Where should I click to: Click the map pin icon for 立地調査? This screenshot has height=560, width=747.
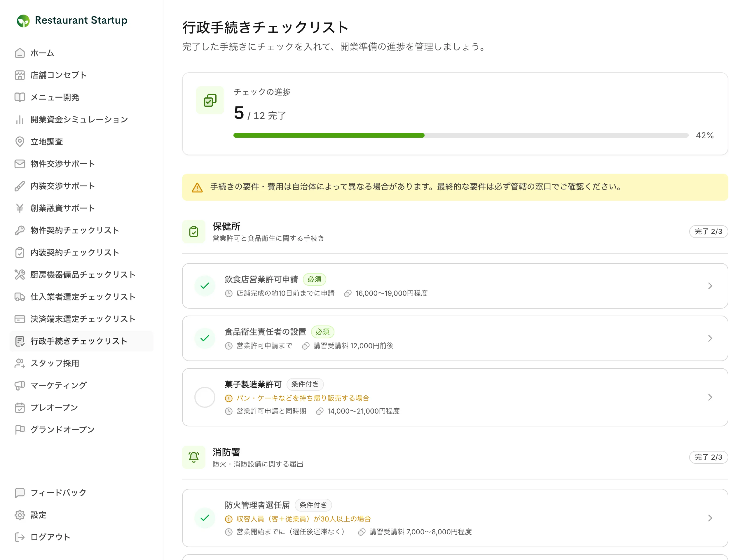click(x=20, y=142)
